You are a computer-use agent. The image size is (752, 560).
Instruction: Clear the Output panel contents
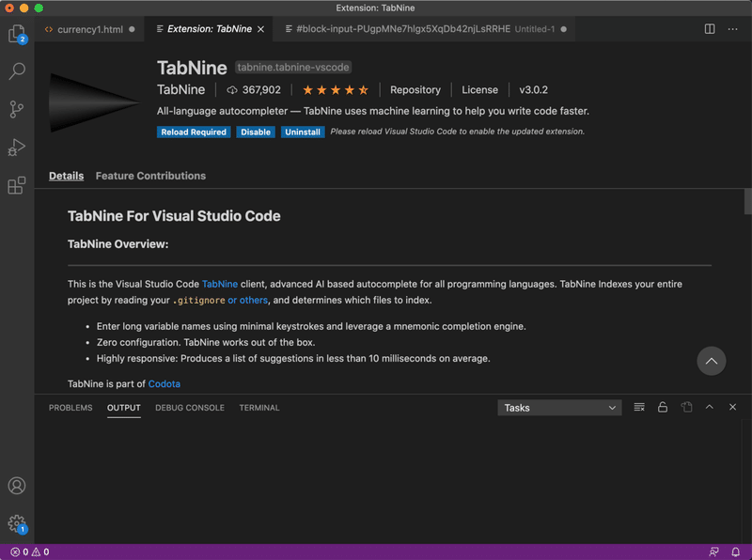[x=639, y=407]
